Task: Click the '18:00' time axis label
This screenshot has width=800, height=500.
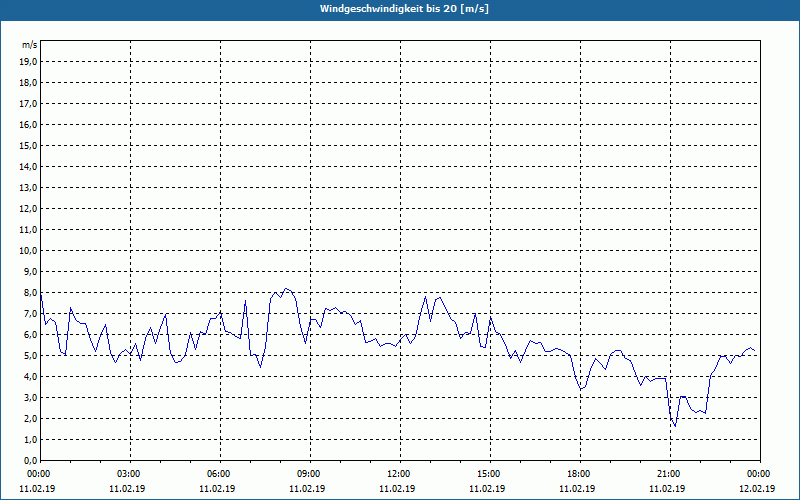Action: coord(578,474)
